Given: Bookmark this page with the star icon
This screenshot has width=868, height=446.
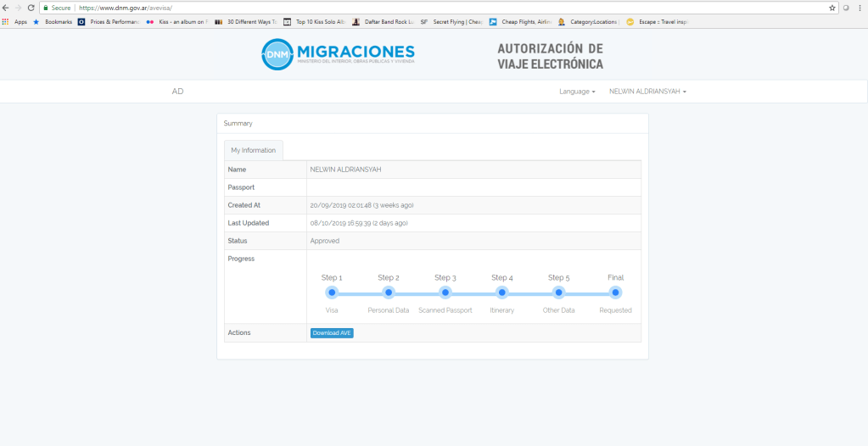Looking at the screenshot, I should [832, 8].
